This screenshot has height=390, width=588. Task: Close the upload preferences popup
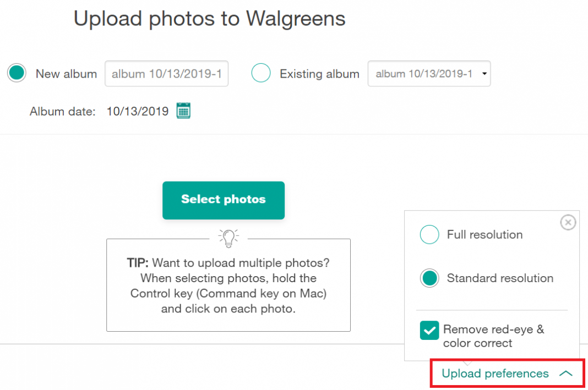point(568,222)
